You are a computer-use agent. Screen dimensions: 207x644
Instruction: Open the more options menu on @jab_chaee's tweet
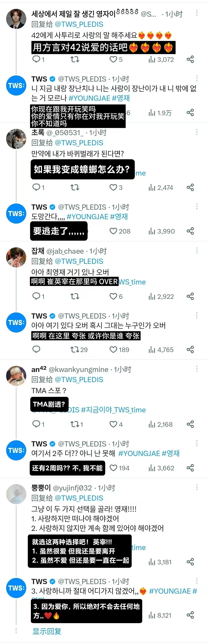pos(197,250)
